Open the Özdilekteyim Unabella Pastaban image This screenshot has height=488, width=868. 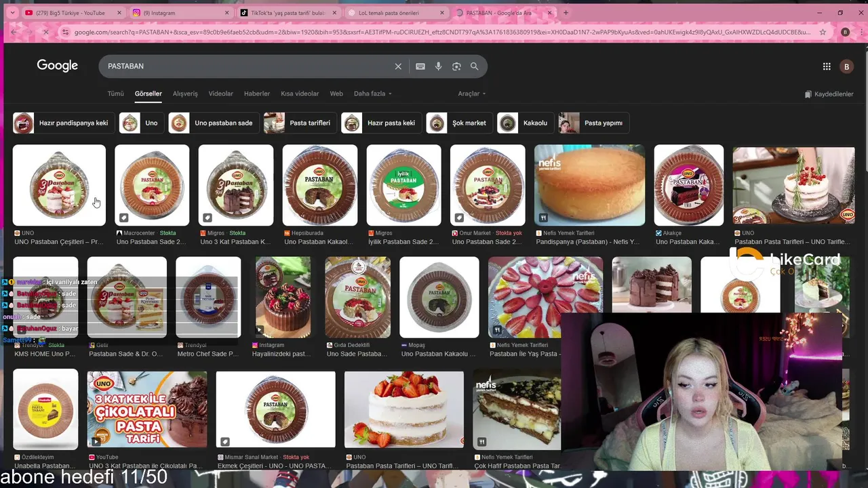click(45, 409)
